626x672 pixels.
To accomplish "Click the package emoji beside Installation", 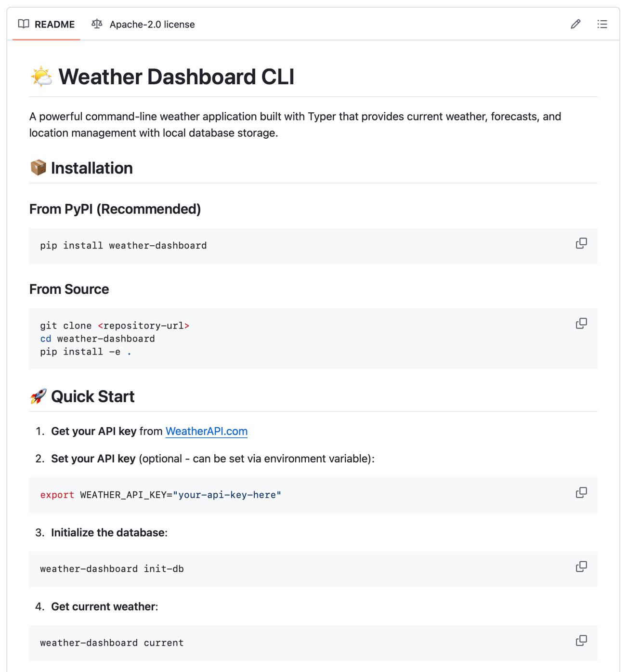I will click(38, 168).
